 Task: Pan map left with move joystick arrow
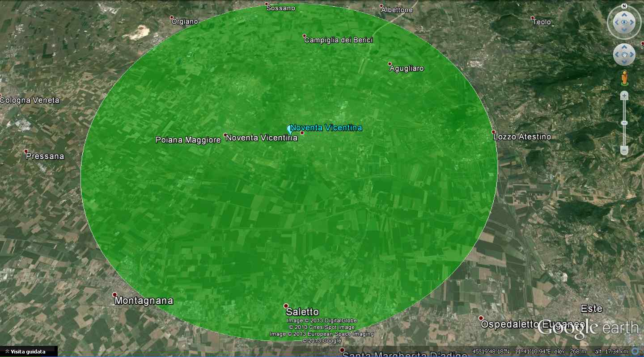(x=617, y=55)
